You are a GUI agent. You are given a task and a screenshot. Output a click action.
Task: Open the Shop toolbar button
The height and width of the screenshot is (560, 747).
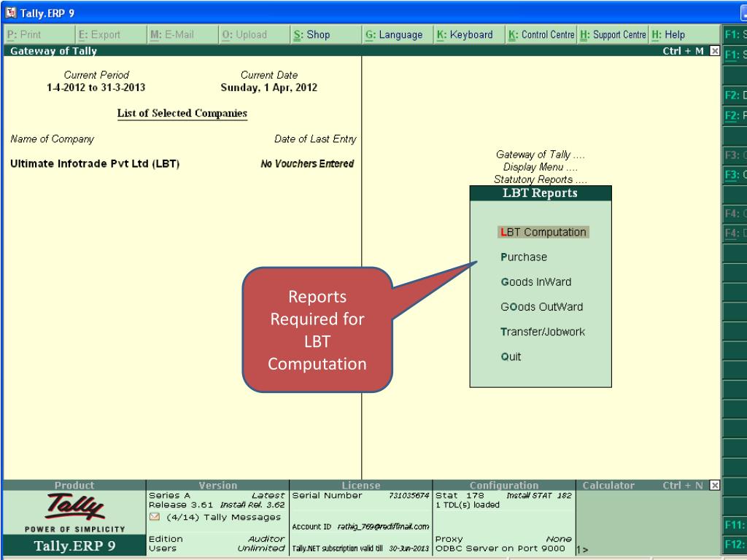coord(326,35)
